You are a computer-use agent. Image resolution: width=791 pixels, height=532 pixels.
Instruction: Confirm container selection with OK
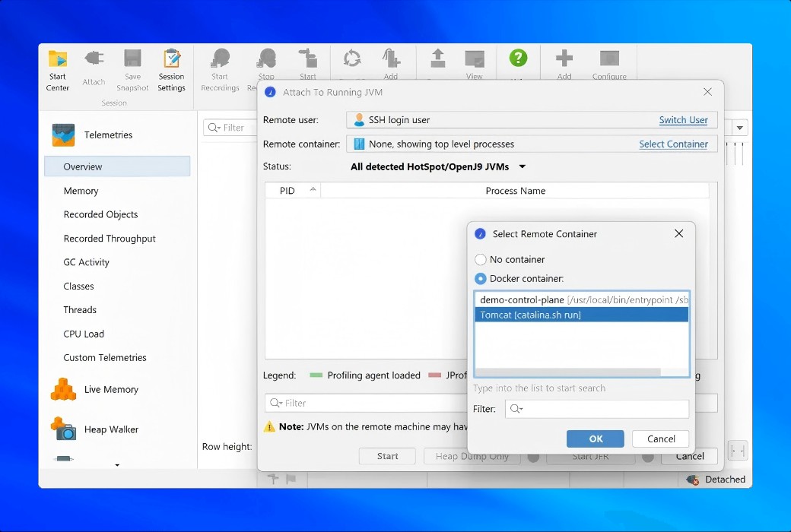(x=596, y=439)
